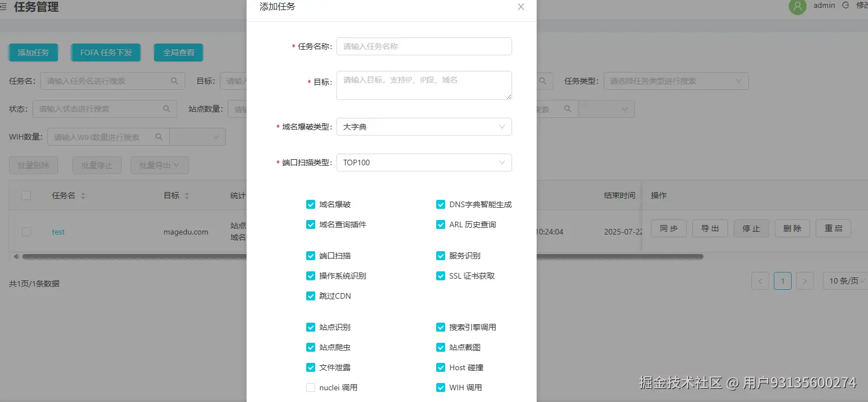The width and height of the screenshot is (868, 402).
Task: Uncheck 域名爆破 option
Action: click(311, 204)
